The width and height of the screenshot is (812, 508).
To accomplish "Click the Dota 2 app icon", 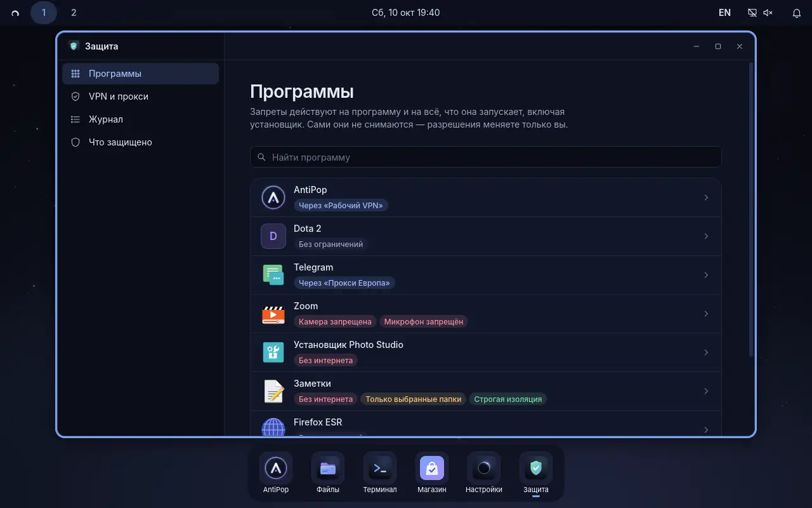I will pyautogui.click(x=273, y=236).
